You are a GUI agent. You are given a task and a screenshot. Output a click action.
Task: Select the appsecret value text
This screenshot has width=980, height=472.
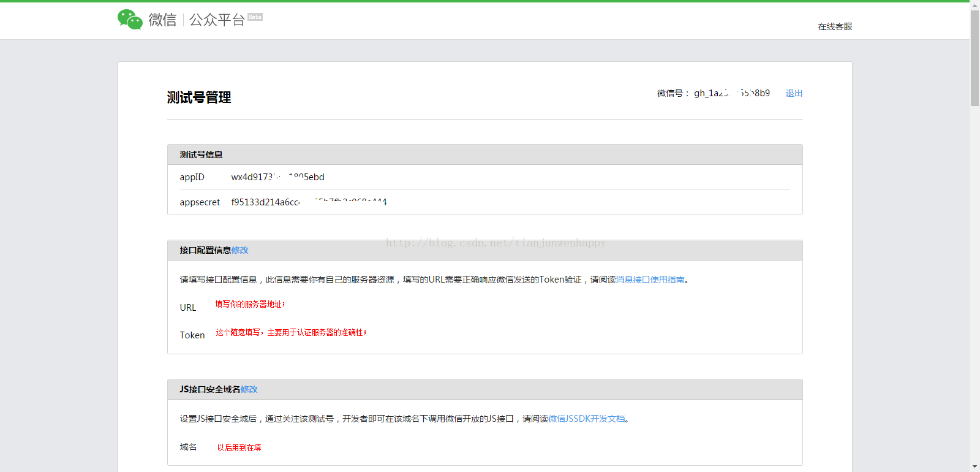309,202
